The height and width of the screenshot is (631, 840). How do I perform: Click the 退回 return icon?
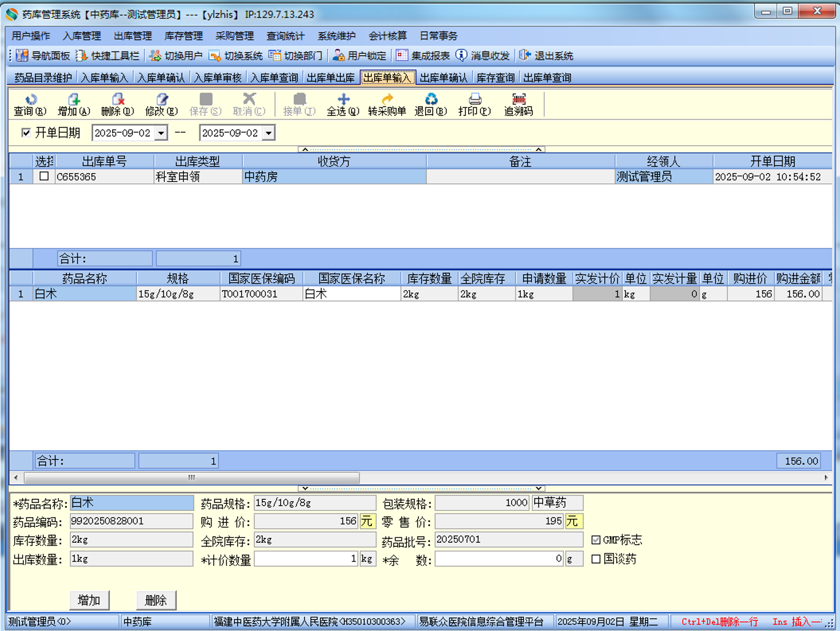[431, 99]
